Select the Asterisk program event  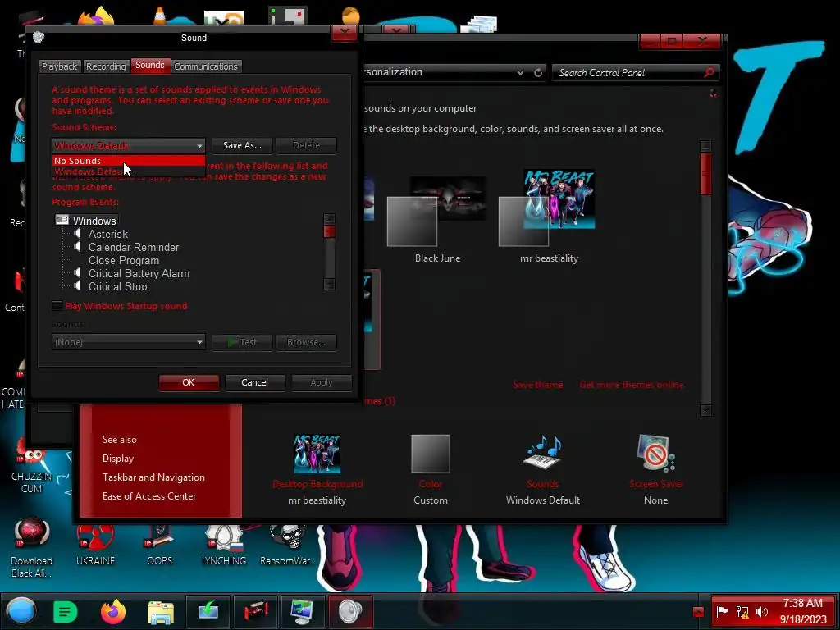[x=108, y=234]
